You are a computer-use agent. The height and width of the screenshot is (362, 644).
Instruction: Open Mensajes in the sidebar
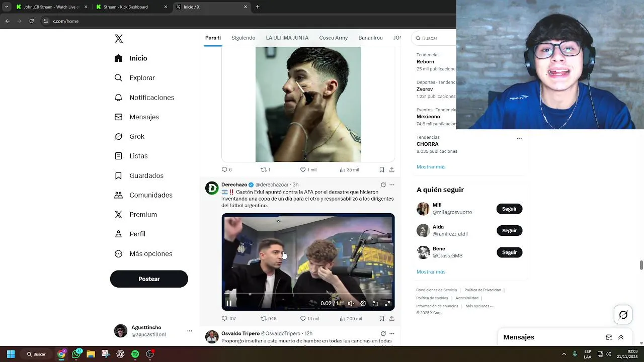click(137, 117)
